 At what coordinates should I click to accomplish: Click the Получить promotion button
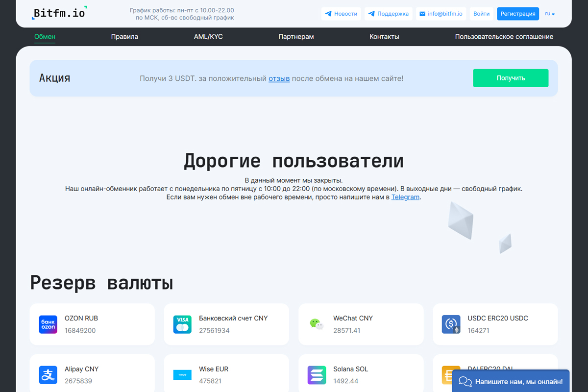point(510,77)
